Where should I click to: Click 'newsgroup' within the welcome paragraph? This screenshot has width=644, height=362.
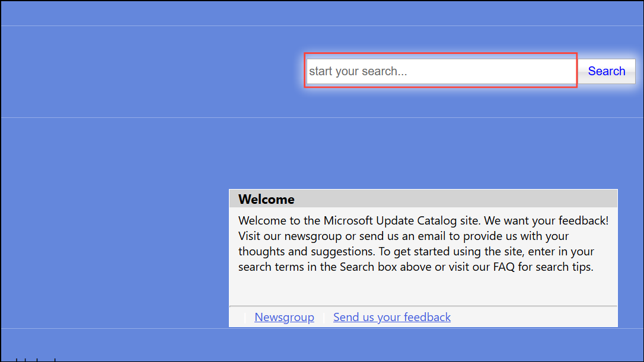pos(314,236)
